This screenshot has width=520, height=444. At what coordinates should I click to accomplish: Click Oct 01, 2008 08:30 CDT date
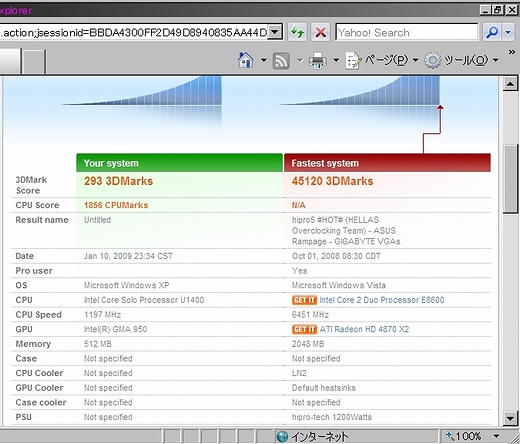[x=336, y=256]
